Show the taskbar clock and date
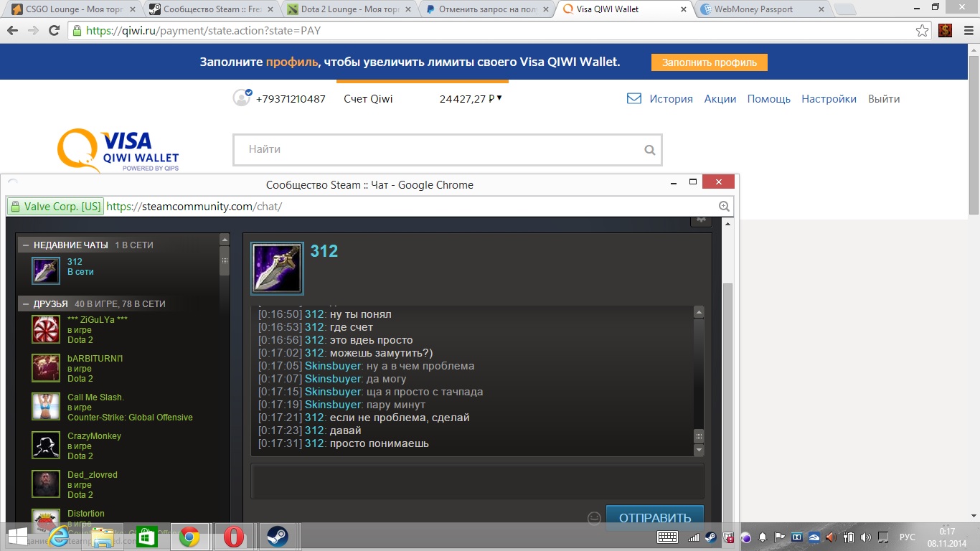 click(947, 537)
